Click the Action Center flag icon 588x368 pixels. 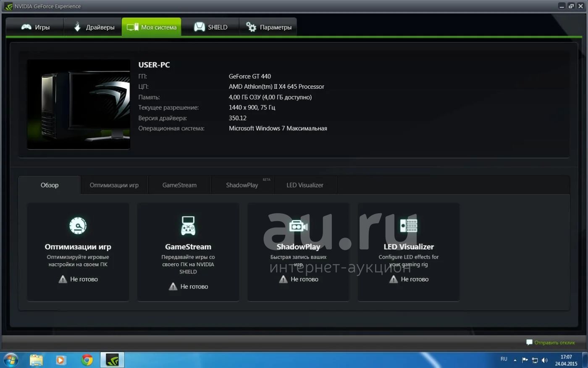tap(525, 360)
